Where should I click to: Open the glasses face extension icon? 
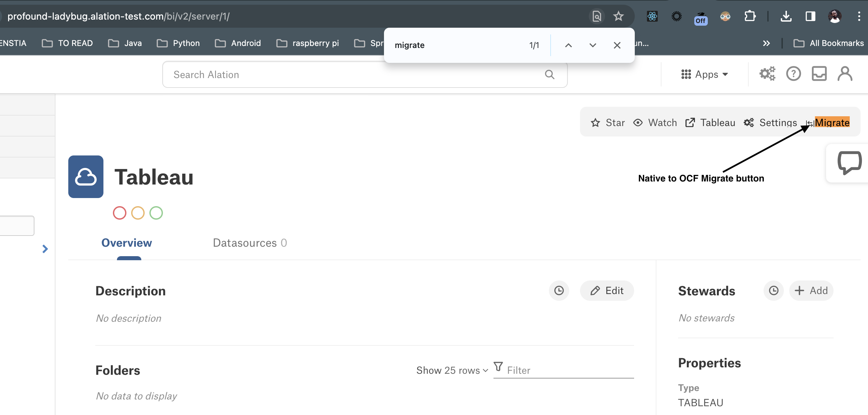click(x=725, y=16)
